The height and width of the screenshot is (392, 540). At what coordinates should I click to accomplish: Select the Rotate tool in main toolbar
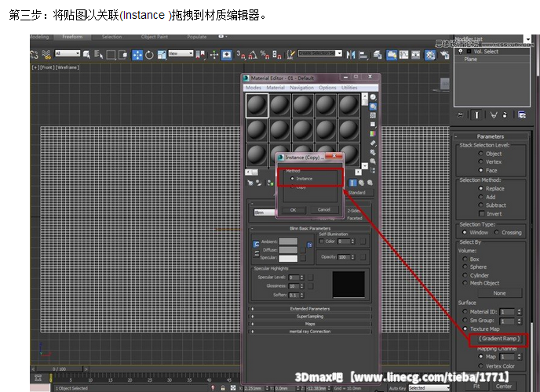click(x=149, y=55)
